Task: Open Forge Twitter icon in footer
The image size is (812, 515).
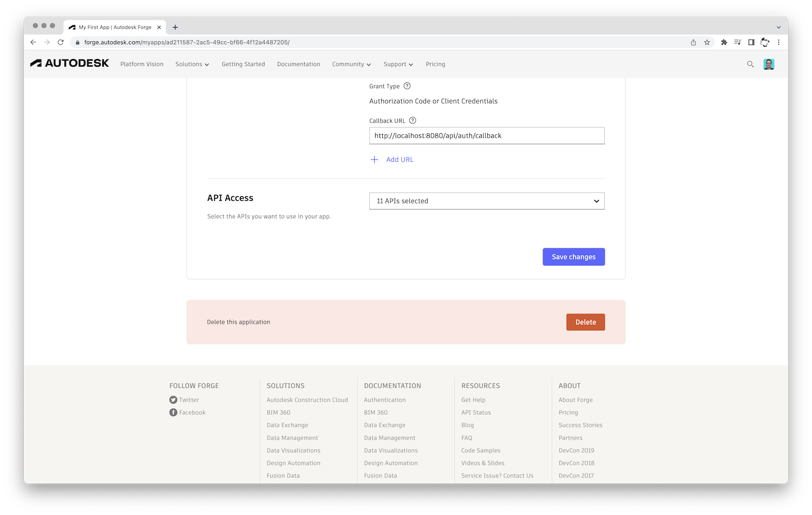Action: [173, 400]
